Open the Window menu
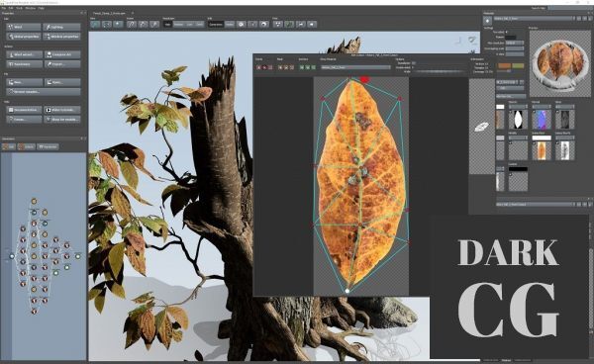The width and height of the screenshot is (594, 364). coord(31,8)
